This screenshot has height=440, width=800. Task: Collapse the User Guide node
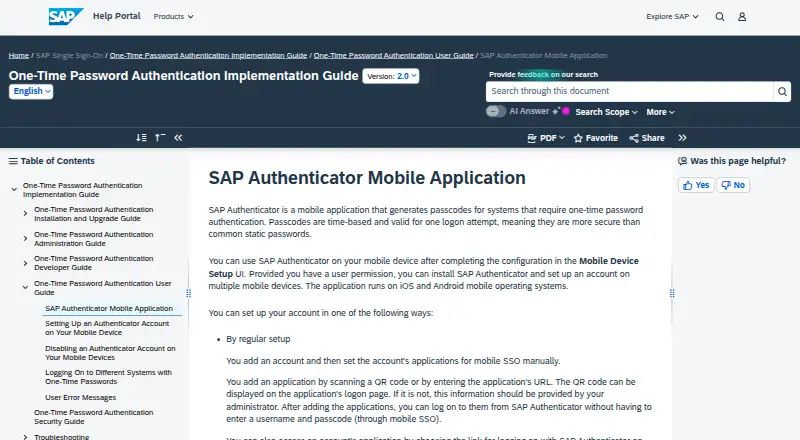tap(25, 287)
